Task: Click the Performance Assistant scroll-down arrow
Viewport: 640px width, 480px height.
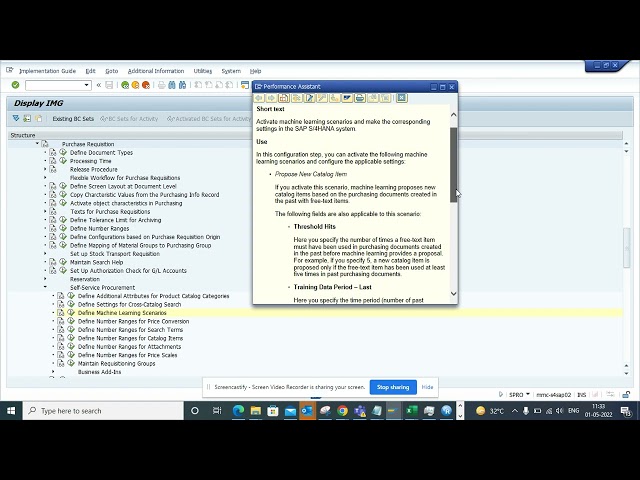Action: (453, 293)
